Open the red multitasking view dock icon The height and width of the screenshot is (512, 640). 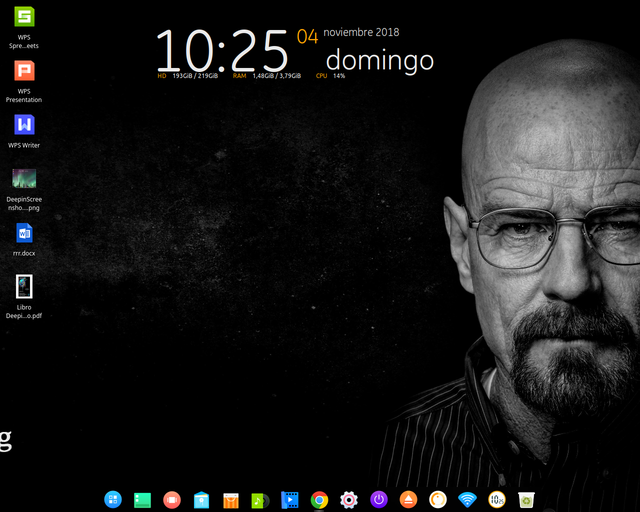tap(172, 500)
